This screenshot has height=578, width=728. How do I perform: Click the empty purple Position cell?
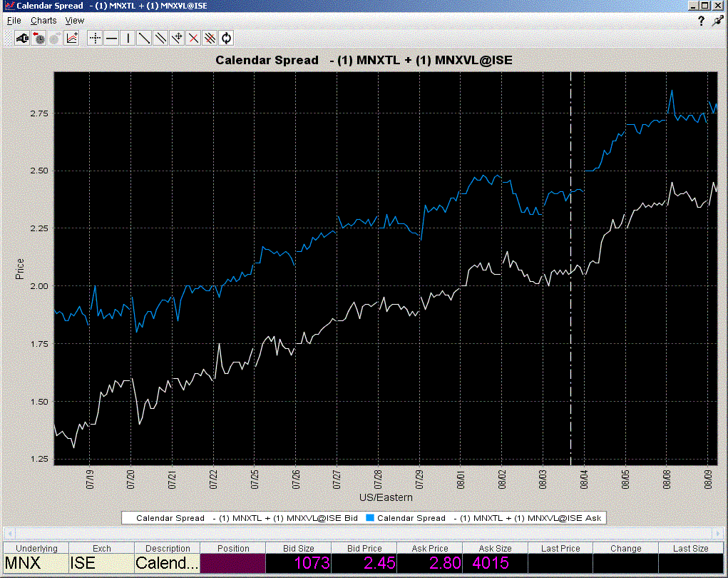click(232, 564)
